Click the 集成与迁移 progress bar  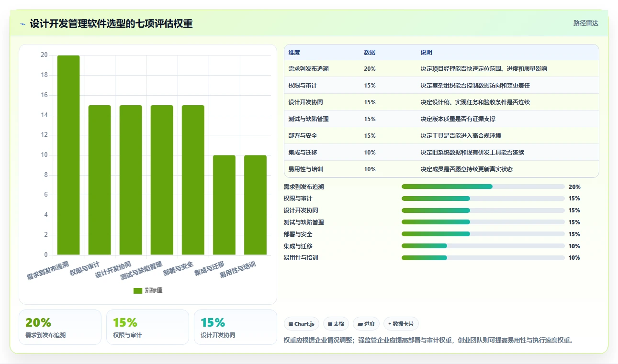click(483, 246)
